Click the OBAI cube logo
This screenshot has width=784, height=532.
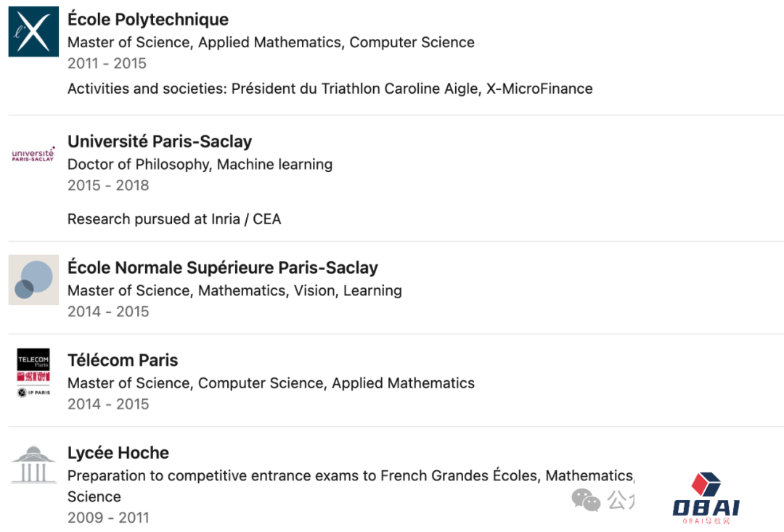705,484
